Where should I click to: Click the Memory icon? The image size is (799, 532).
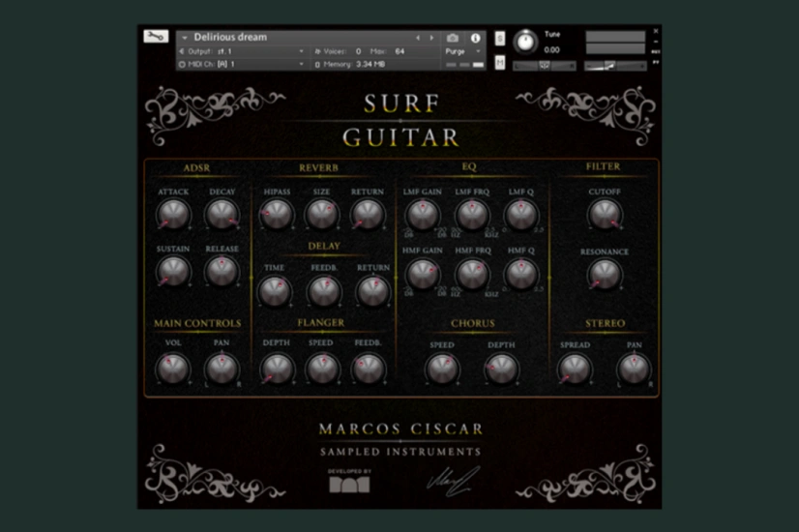click(x=317, y=65)
